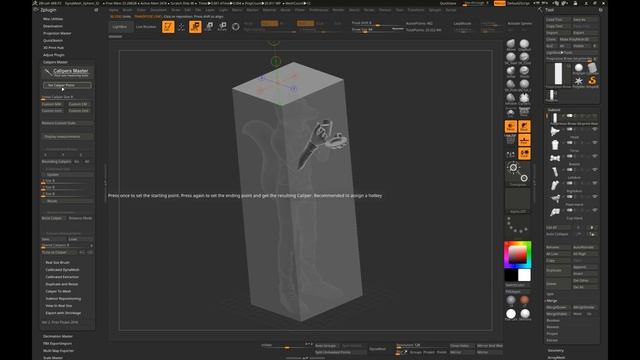
Task: Click the MergeDown button
Action: (x=558, y=307)
